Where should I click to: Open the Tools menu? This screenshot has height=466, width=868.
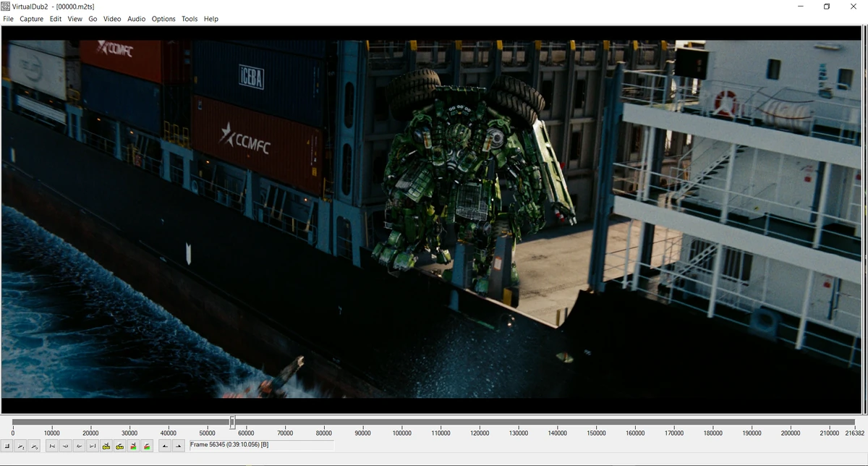point(190,19)
